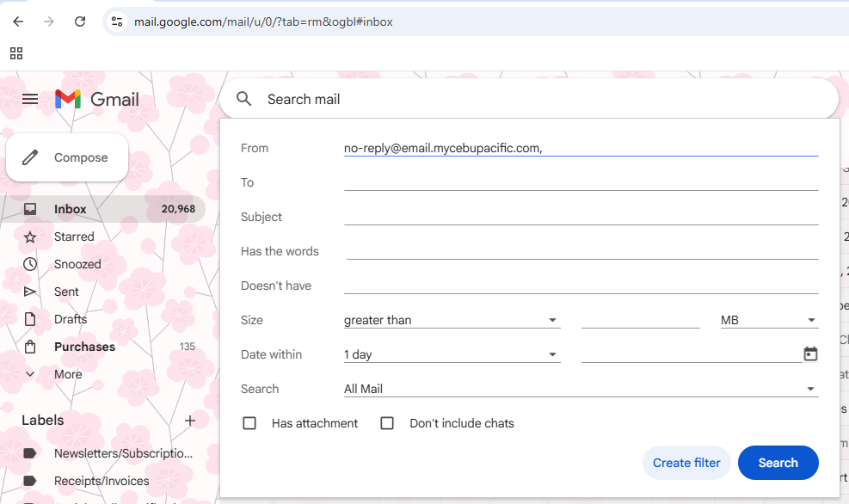Image resolution: width=849 pixels, height=504 pixels.
Task: Click the blue Search button
Action: click(x=778, y=463)
